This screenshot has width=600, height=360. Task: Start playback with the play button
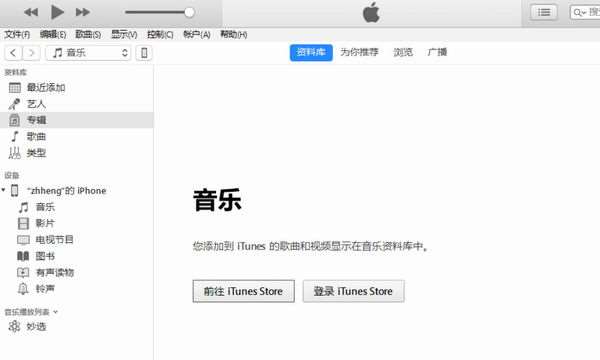[57, 12]
